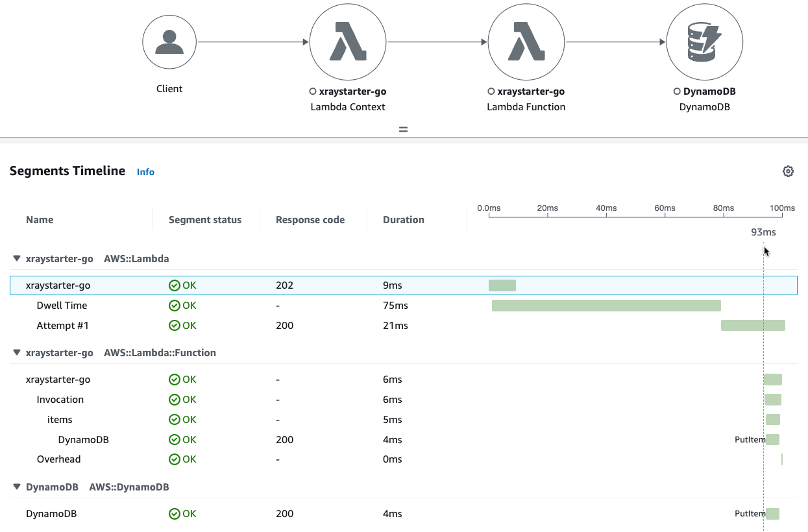Click the status circle beside the DynamoDB node label

[x=677, y=91]
